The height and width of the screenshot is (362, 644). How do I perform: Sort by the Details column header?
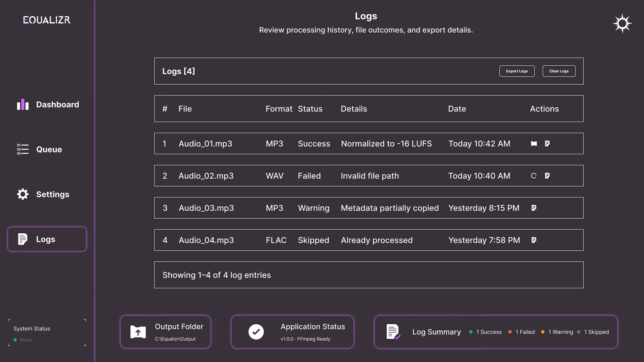(354, 109)
